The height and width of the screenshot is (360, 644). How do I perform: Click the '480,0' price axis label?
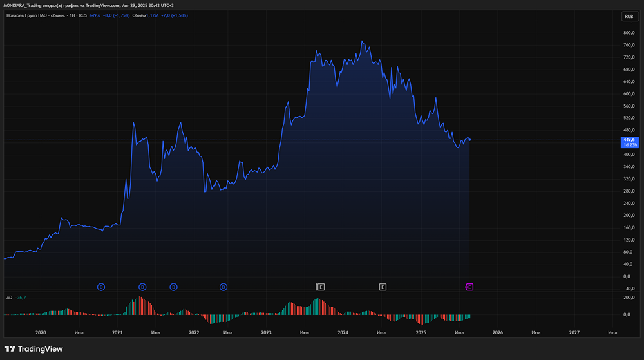pyautogui.click(x=629, y=130)
